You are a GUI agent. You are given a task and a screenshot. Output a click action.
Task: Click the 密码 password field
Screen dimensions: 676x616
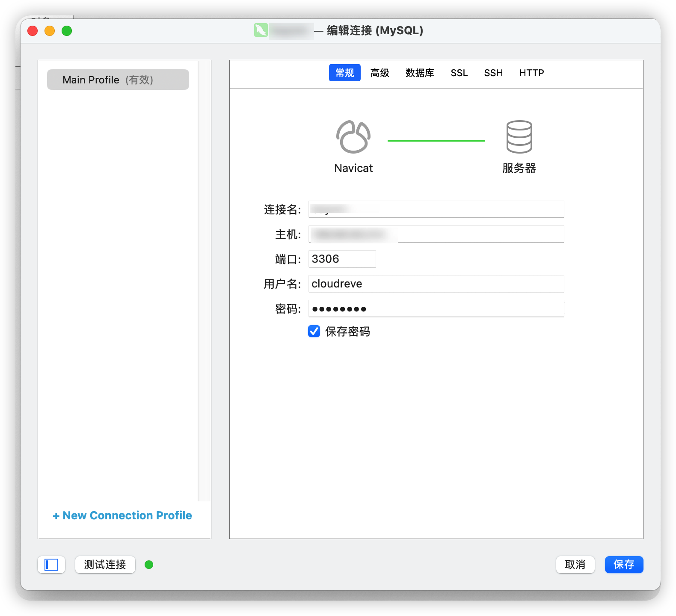tap(436, 308)
